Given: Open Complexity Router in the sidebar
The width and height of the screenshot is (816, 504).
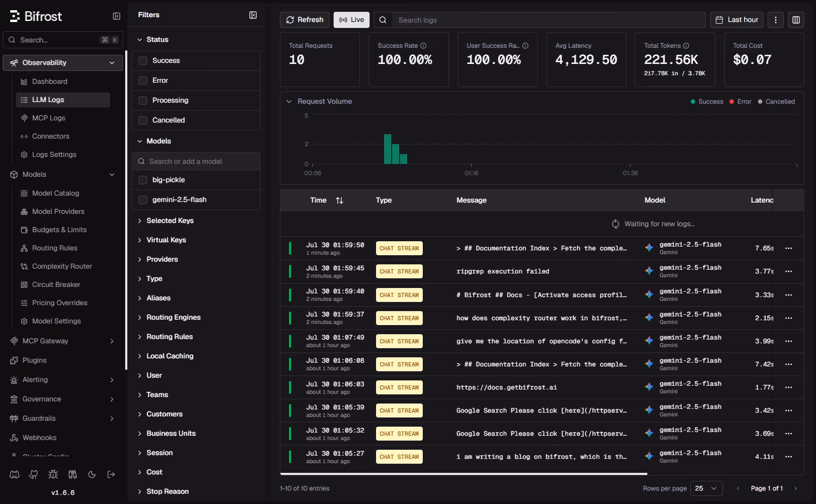Looking at the screenshot, I should (63, 267).
